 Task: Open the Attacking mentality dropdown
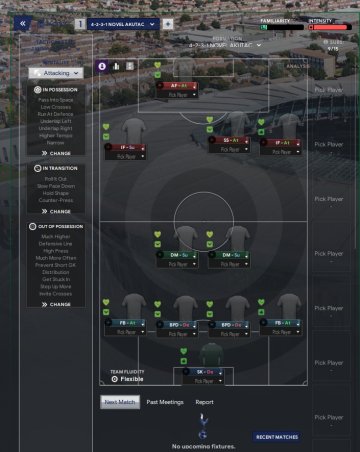tap(56, 73)
